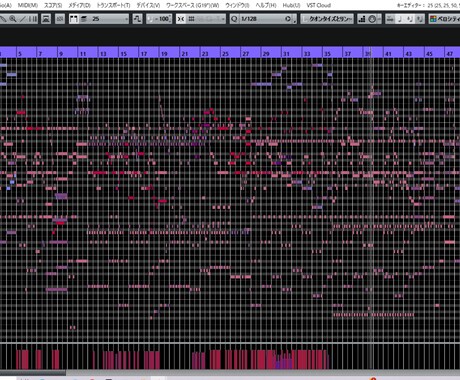This screenshot has width=460, height=380.
Task: Click bar 43 on the ruler
Action: 409,53
